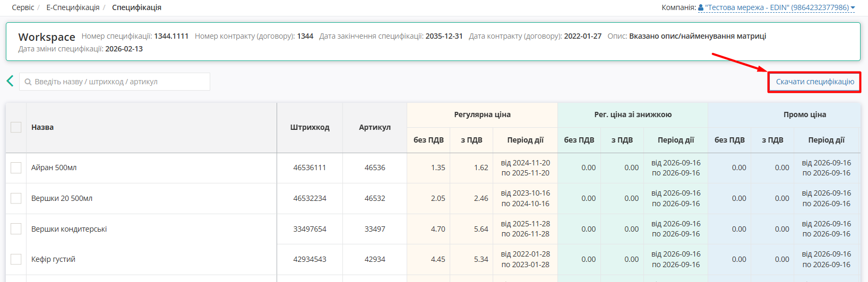Click regular price 4.45 without VAT
This screenshot has width=868, height=282.
[438, 259]
